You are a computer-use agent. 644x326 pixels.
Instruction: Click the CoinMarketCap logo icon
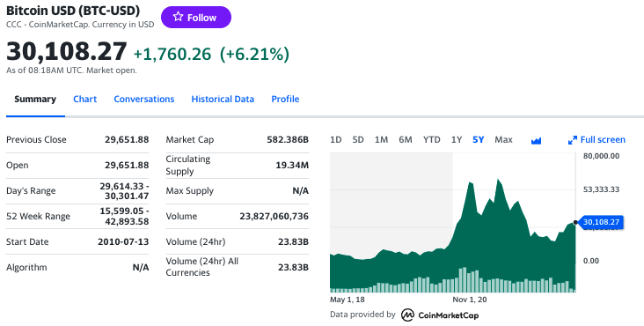[408, 315]
